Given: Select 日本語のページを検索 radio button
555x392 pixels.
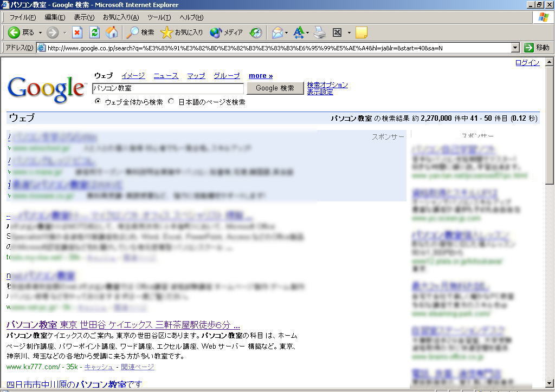Looking at the screenshot, I should tap(171, 101).
